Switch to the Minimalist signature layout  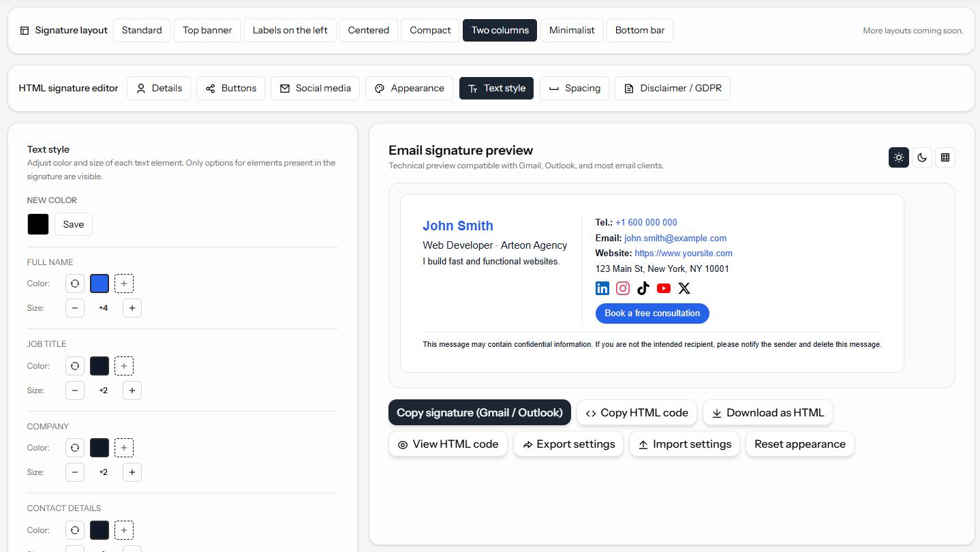tap(572, 30)
